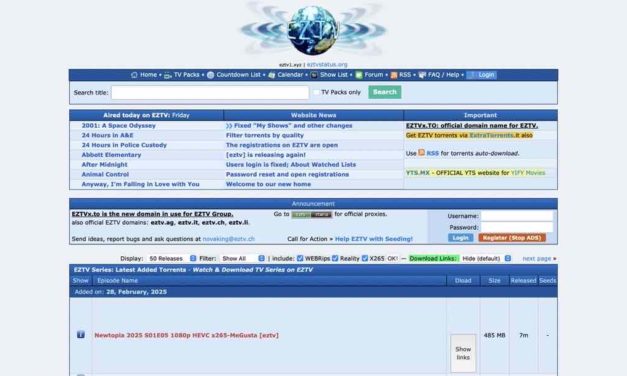
Task: Open the Show List page
Action: (x=333, y=75)
